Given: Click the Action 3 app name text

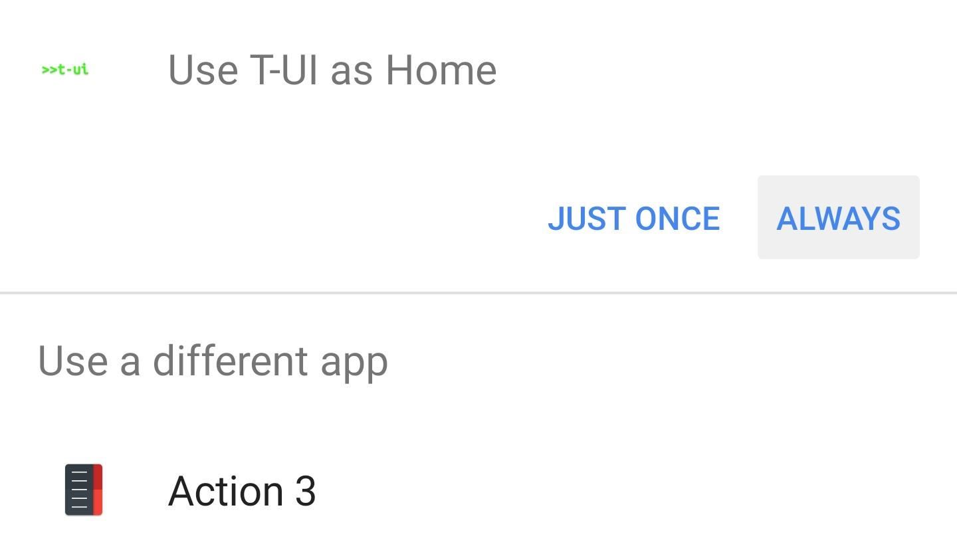Looking at the screenshot, I should tap(242, 491).
